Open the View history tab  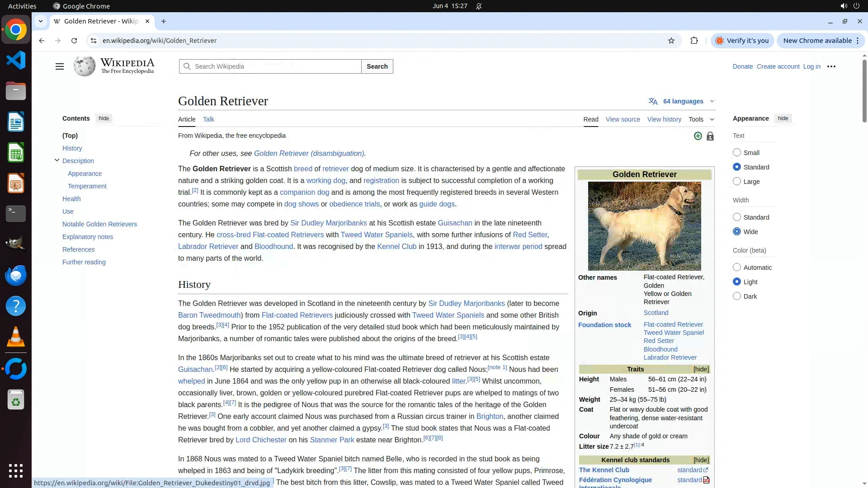tap(664, 119)
